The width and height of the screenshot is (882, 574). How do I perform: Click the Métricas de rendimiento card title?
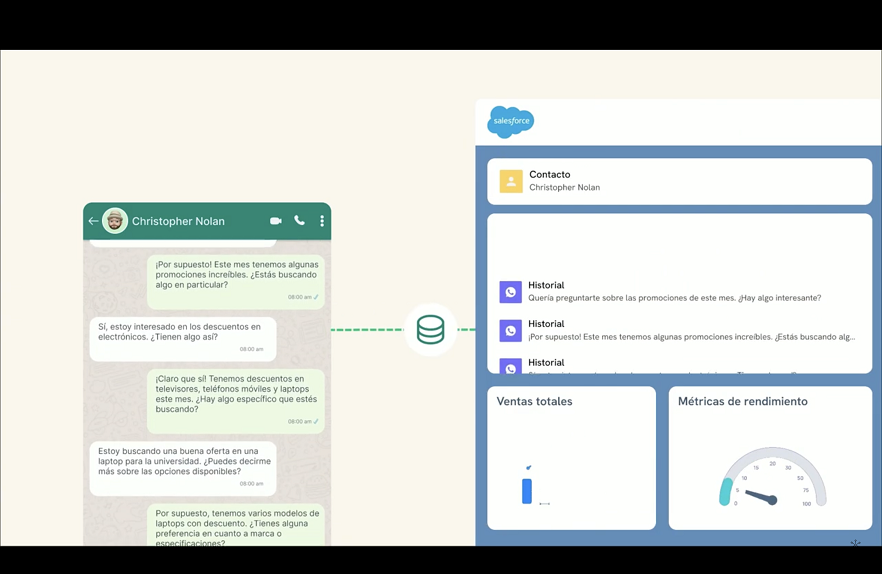click(x=742, y=402)
